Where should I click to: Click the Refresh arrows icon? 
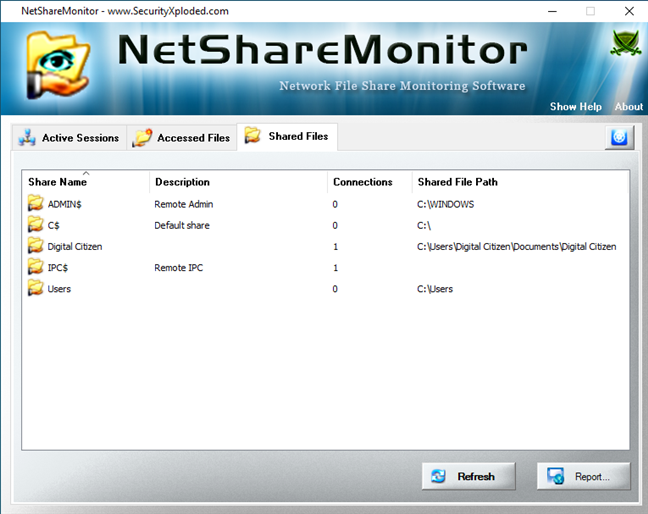coord(438,476)
